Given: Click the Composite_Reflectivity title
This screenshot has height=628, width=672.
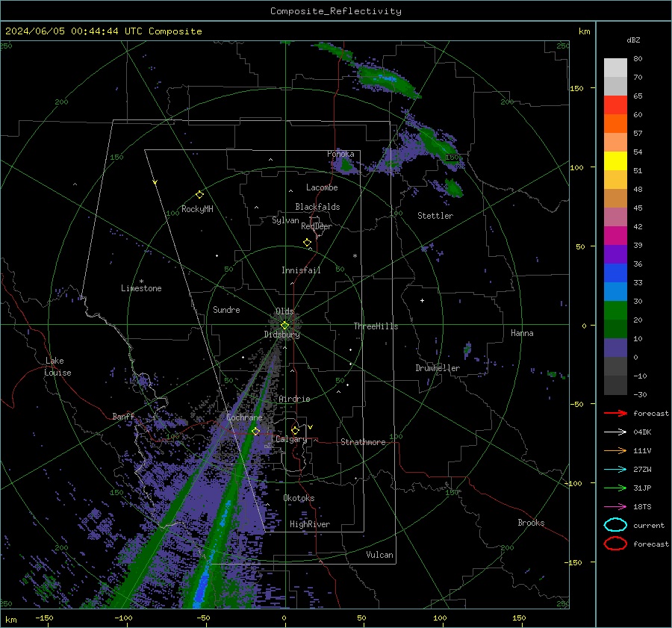Looking at the screenshot, I should [x=335, y=11].
